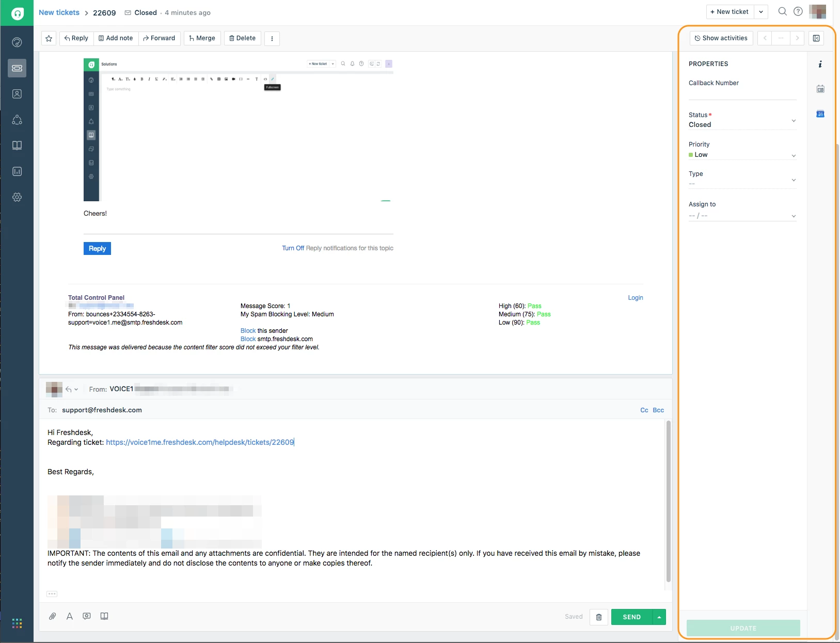Click the reply editor scrollbar
The image size is (840, 643).
668,501
